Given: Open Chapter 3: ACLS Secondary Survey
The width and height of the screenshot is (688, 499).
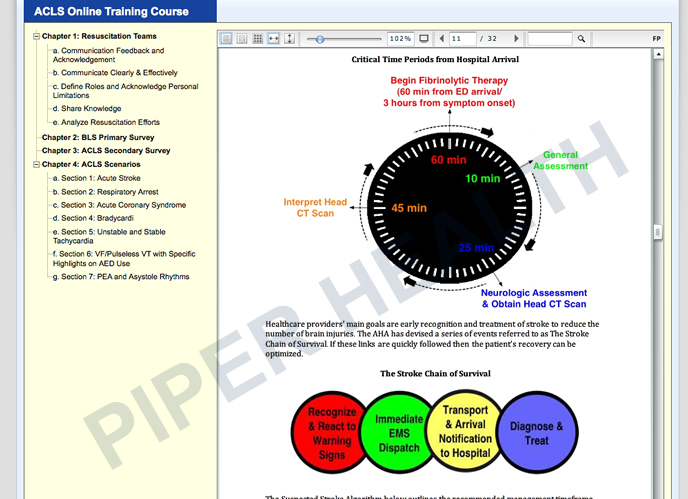Looking at the screenshot, I should [x=106, y=151].
